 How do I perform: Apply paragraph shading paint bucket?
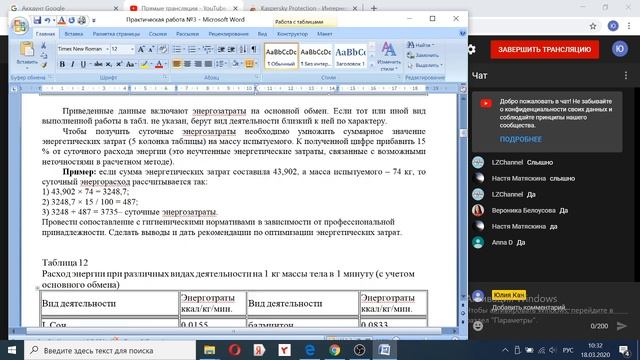coord(236,64)
